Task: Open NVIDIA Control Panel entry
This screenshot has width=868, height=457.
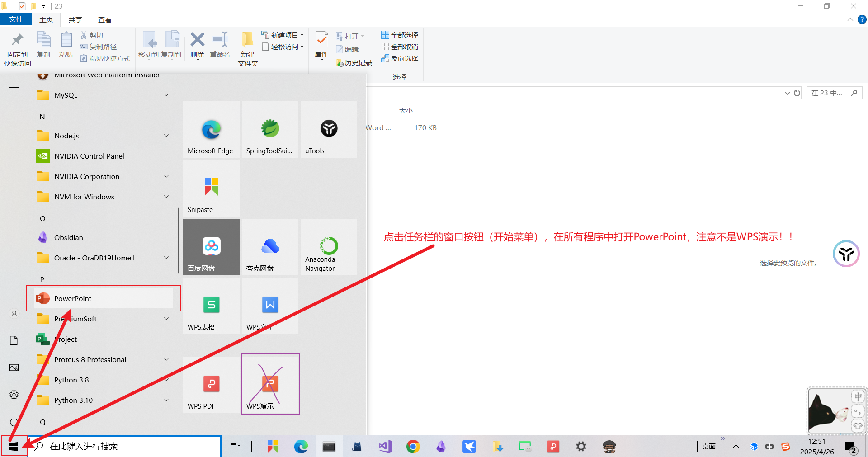Action: (104, 156)
